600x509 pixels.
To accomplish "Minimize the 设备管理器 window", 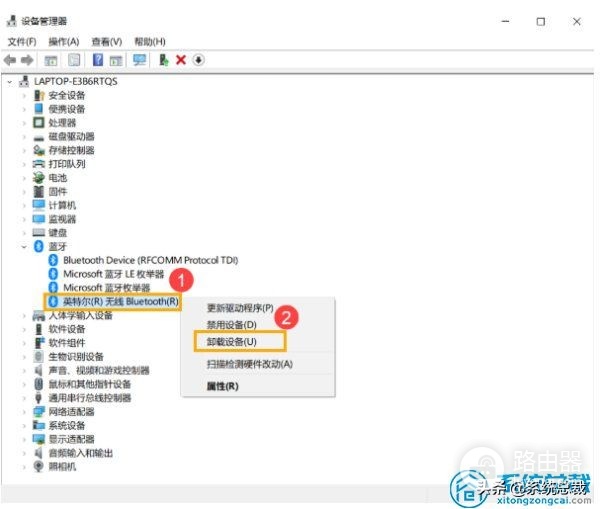I will tap(505, 21).
